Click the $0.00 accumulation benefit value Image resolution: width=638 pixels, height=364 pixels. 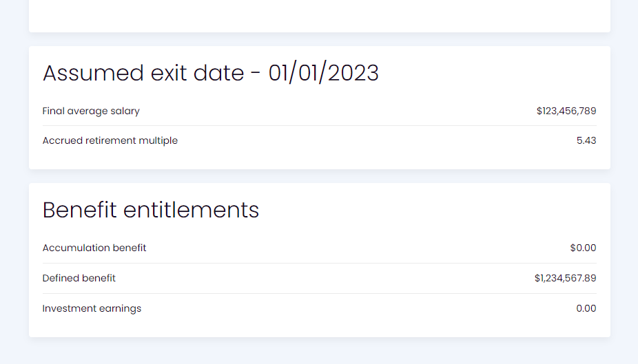(583, 248)
